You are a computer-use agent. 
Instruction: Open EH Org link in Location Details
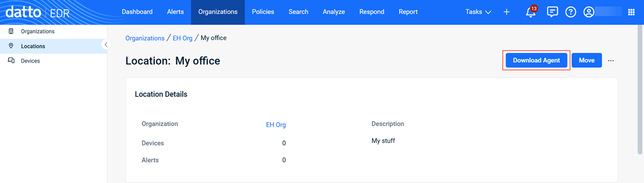click(x=276, y=125)
